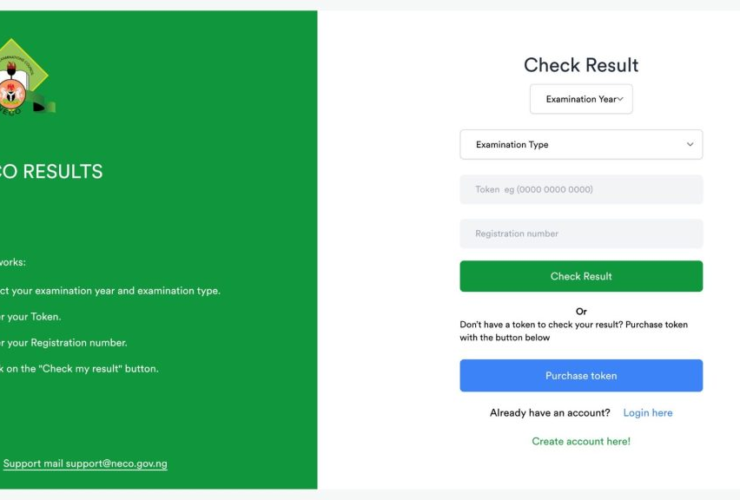Expand the Examination Type dropdown
This screenshot has width=740, height=500.
(x=580, y=145)
